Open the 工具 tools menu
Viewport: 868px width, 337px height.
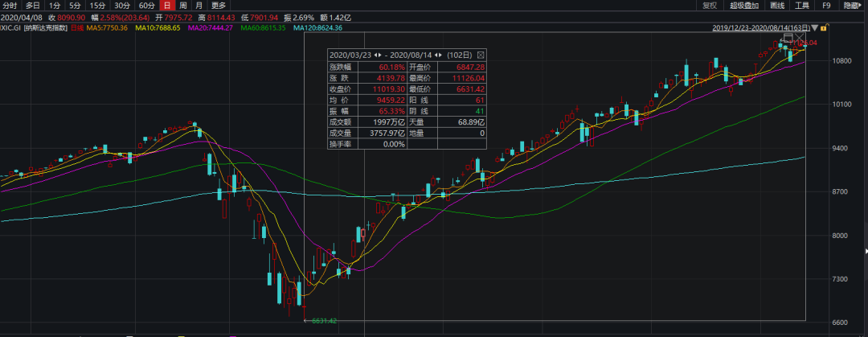[802, 6]
